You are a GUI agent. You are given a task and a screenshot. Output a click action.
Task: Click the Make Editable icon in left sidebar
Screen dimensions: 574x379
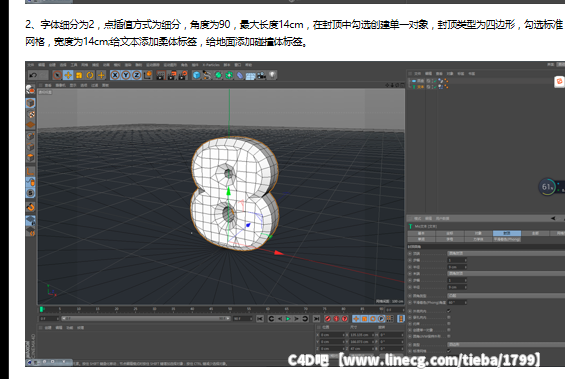(30, 89)
